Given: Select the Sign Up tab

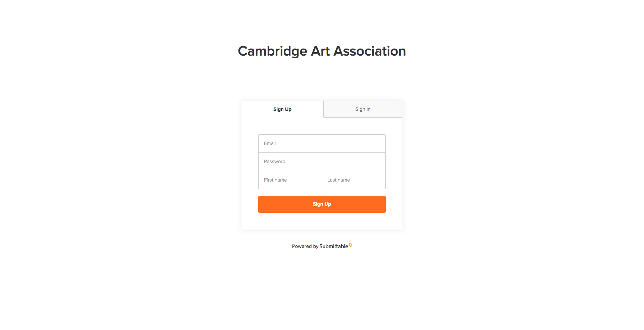Looking at the screenshot, I should click(x=282, y=109).
